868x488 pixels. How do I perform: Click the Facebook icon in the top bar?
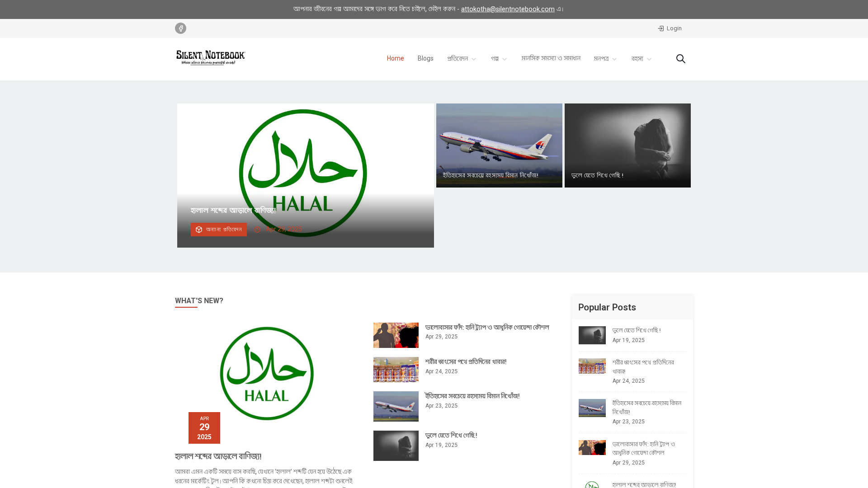click(x=180, y=28)
